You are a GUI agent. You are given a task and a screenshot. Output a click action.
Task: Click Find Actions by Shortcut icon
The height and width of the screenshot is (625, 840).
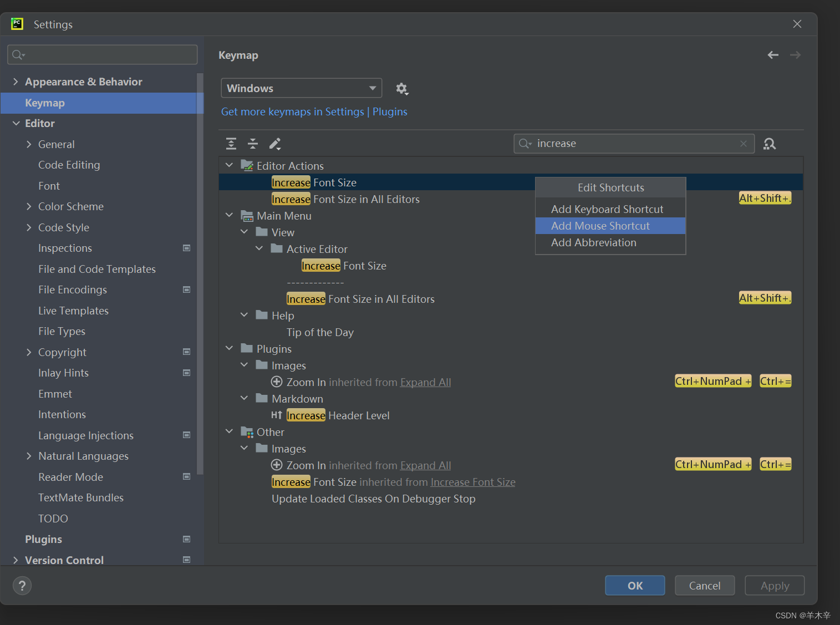coord(770,144)
